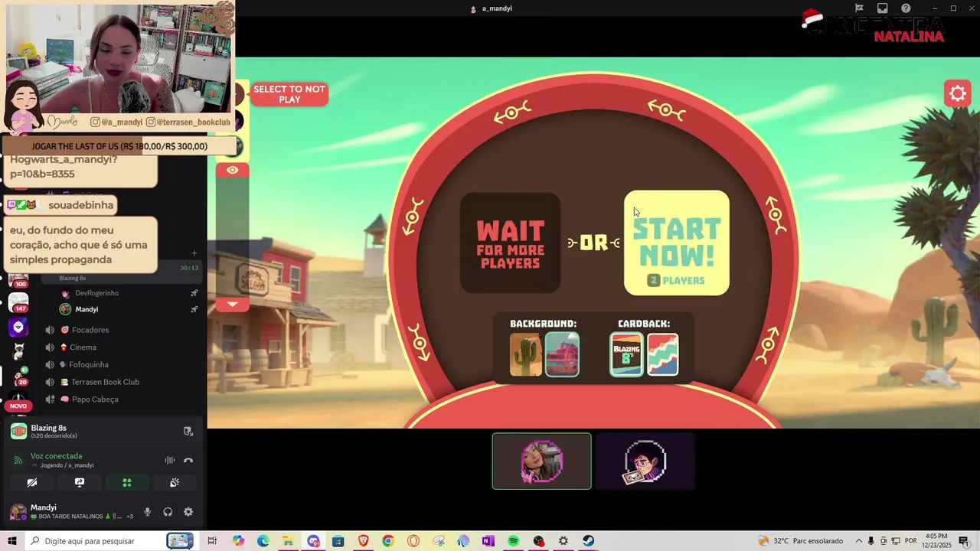Open Google Chrome from taskbar

[388, 541]
